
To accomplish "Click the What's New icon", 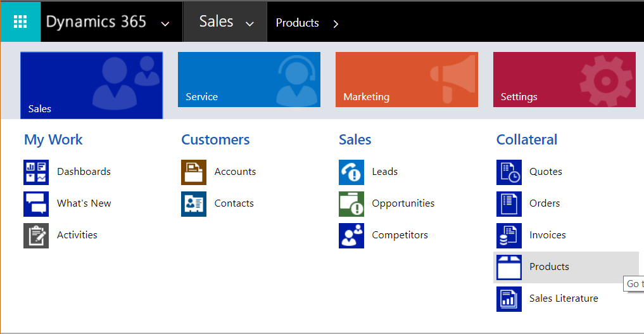I will pyautogui.click(x=36, y=204).
